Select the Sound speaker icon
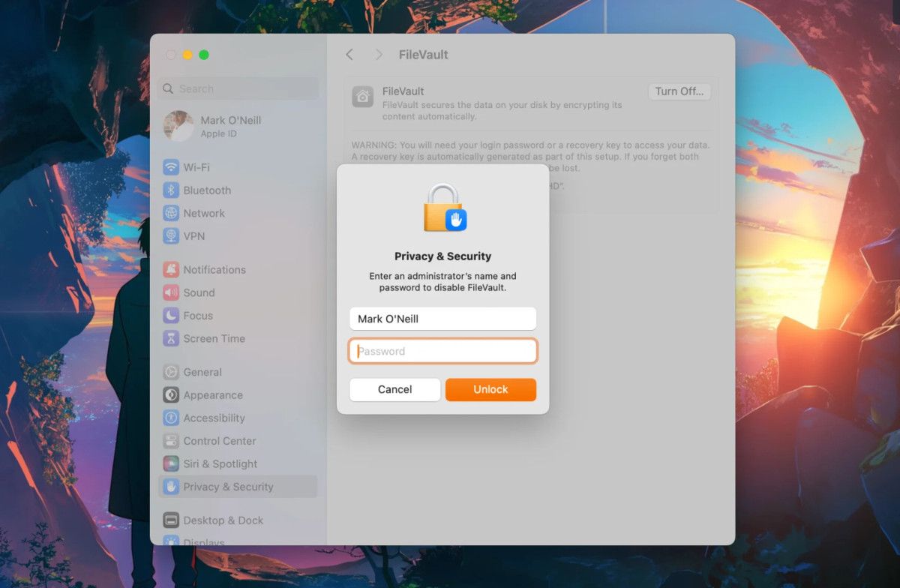Screen dimensions: 900x588 171,292
